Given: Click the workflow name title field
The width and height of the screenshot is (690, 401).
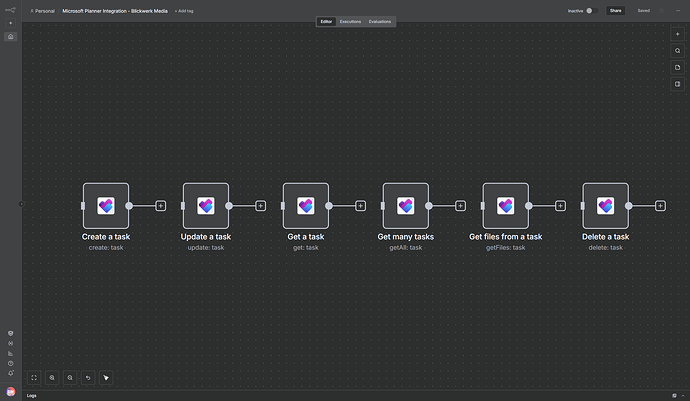Looking at the screenshot, I should click(114, 11).
